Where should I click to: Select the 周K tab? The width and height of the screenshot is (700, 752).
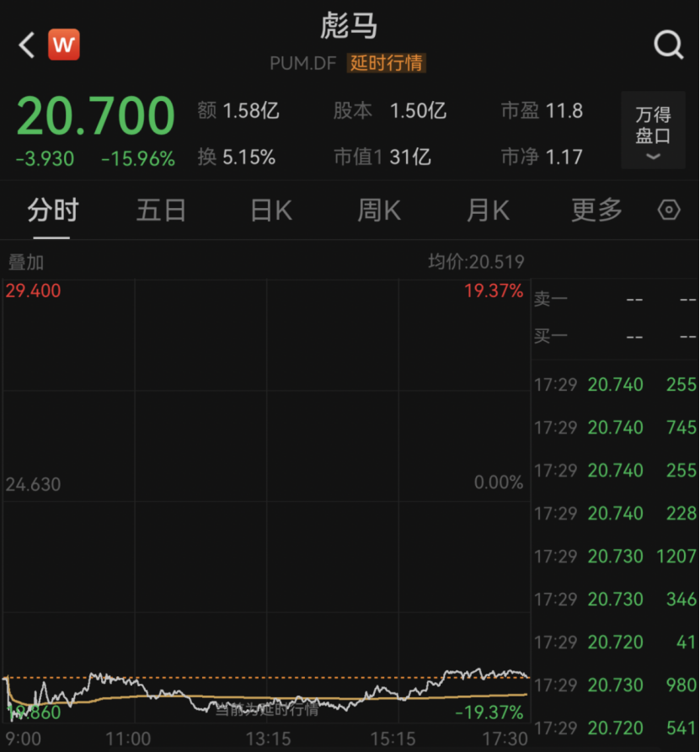[379, 211]
